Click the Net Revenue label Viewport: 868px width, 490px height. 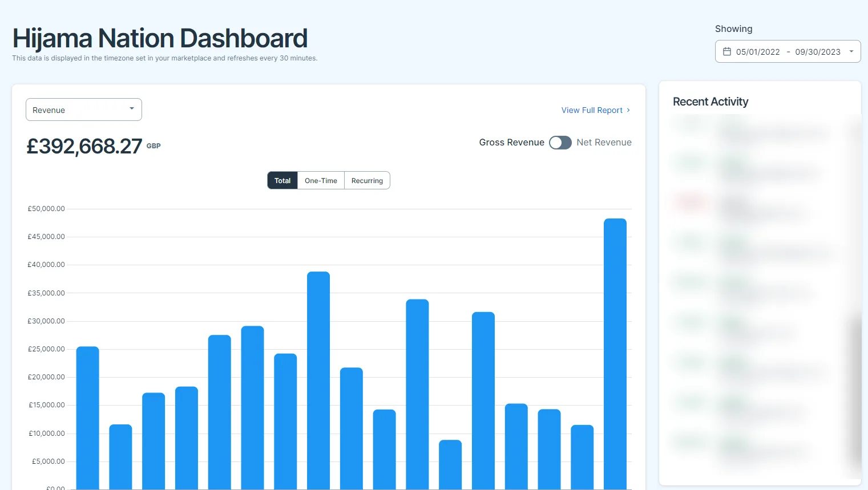coord(604,143)
